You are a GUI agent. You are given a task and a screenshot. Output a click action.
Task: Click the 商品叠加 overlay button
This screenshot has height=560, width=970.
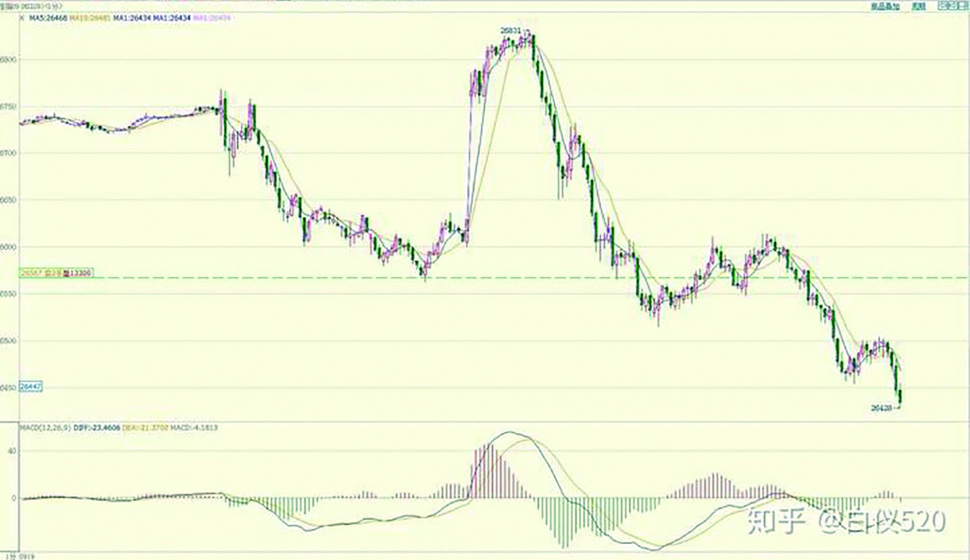click(x=885, y=6)
